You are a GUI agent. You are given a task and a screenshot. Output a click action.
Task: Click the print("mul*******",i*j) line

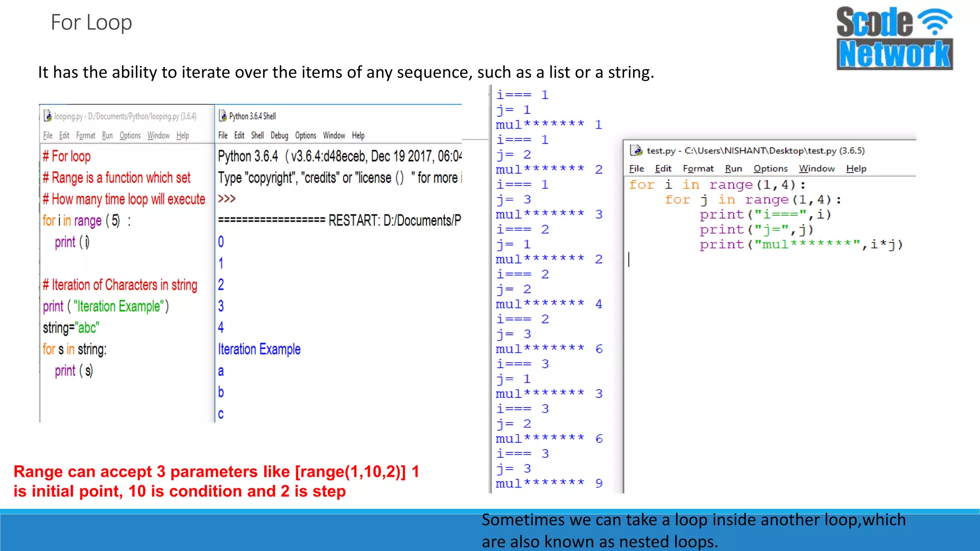pos(801,245)
